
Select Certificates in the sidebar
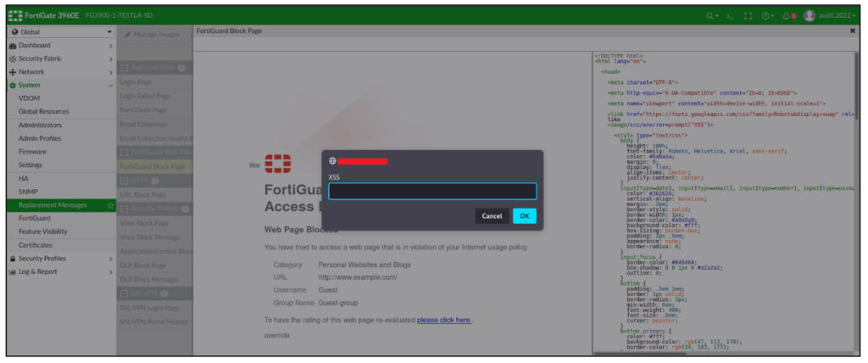36,245
